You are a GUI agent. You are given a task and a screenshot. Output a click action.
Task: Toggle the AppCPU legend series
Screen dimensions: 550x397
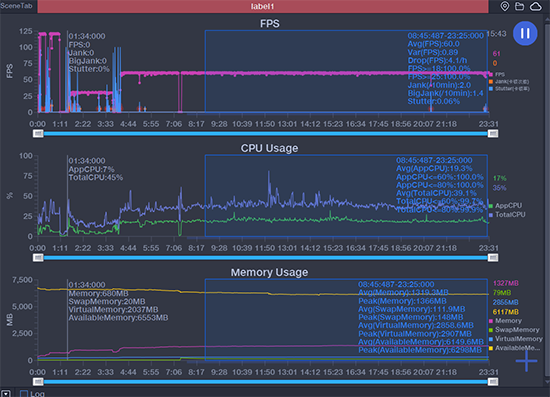(x=505, y=206)
